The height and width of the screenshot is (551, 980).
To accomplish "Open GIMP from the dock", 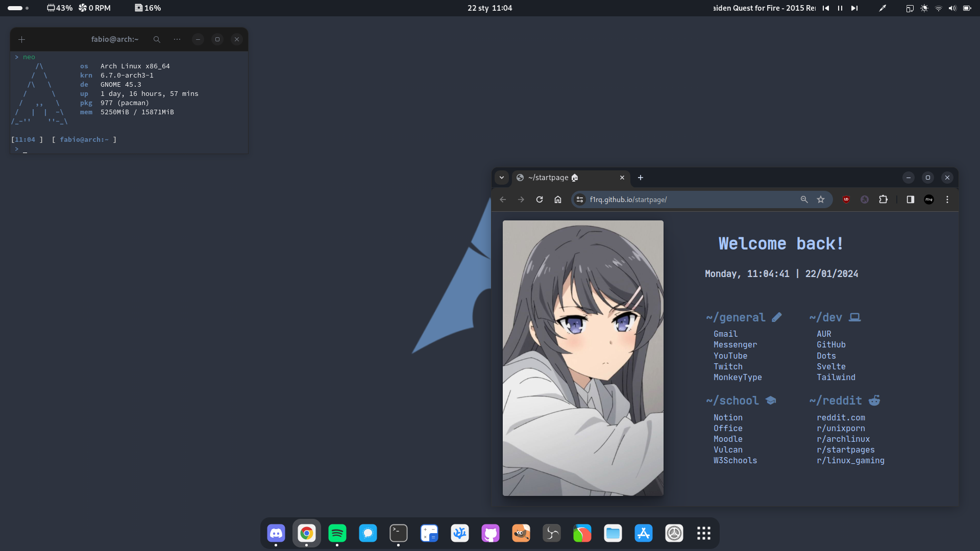I will coord(521,533).
